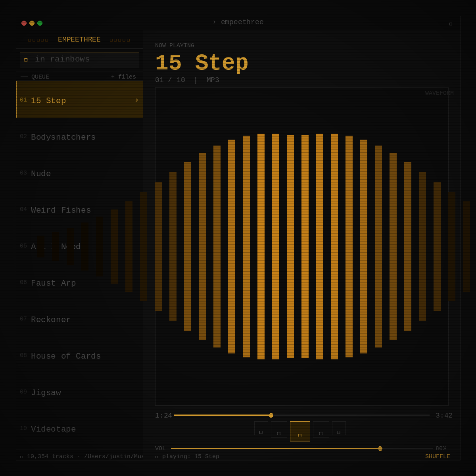
Task: Skip to the next track
Action: (321, 429)
